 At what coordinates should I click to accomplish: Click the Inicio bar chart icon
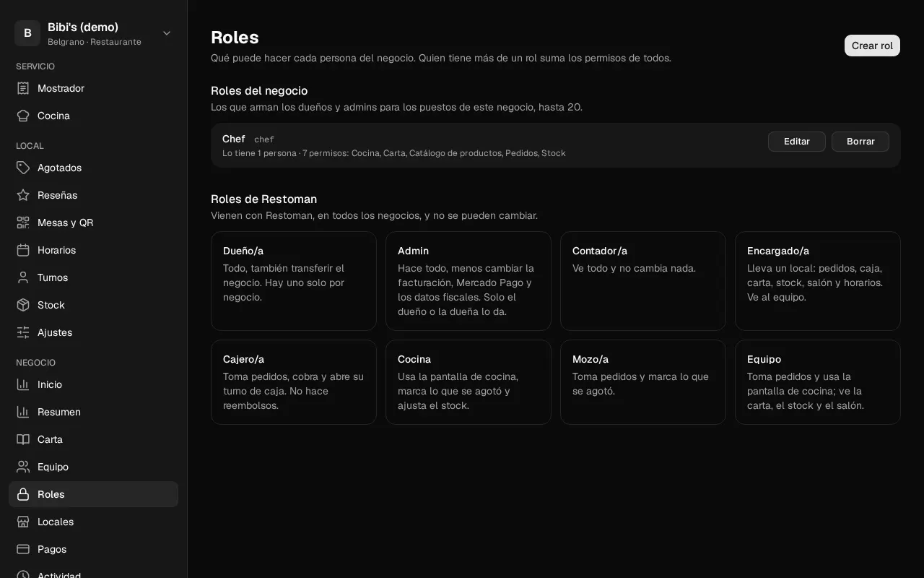tap(23, 384)
